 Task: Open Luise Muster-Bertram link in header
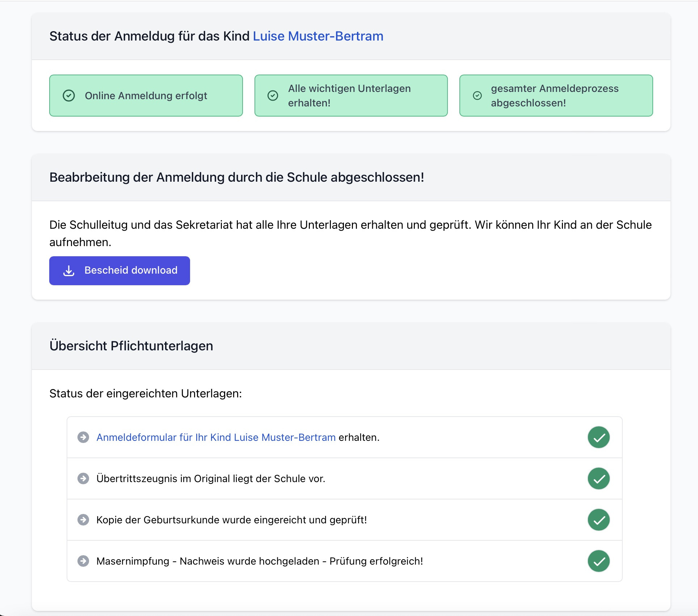click(318, 36)
